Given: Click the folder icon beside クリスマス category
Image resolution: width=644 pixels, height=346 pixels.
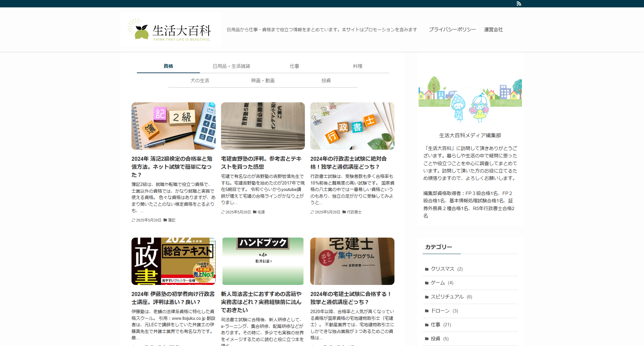Looking at the screenshot, I should tap(427, 269).
